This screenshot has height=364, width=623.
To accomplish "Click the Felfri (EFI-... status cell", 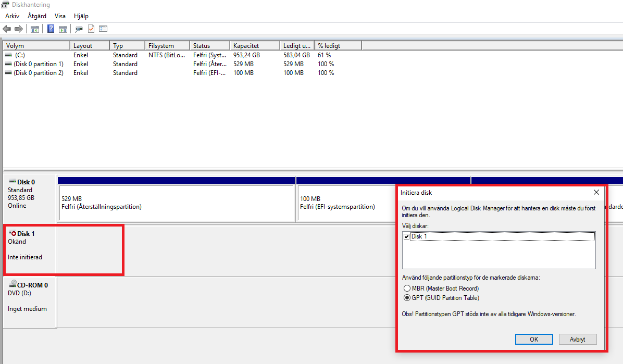I will 209,73.
